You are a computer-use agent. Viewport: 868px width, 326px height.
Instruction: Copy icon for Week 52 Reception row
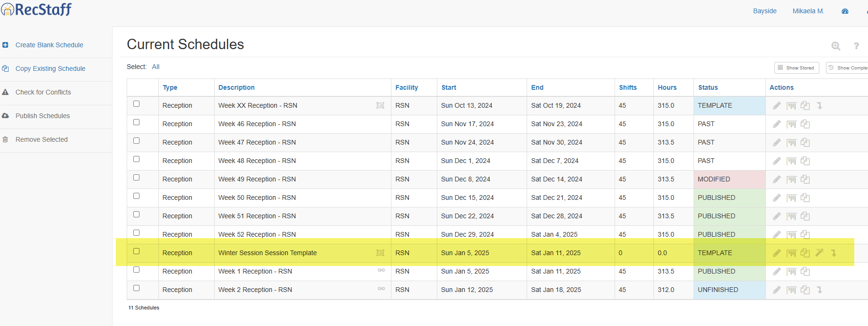[x=805, y=234]
